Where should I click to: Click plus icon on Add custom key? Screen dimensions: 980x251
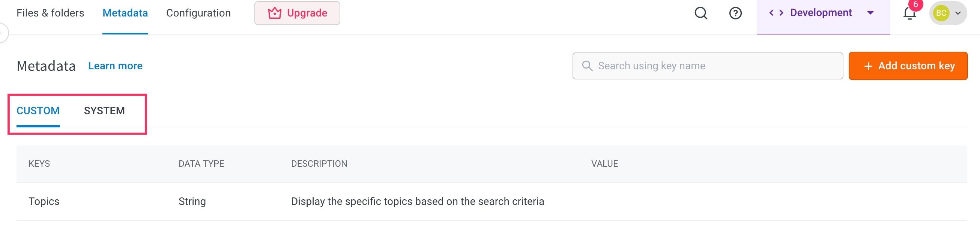coord(868,66)
